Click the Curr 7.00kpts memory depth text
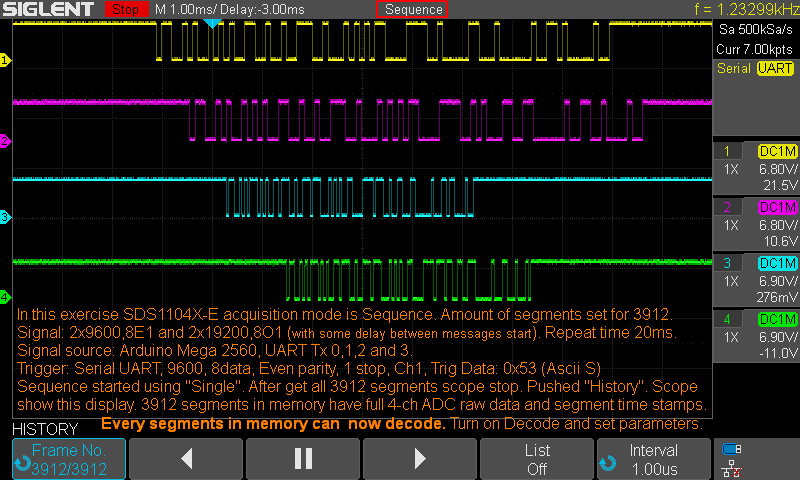Image resolution: width=800 pixels, height=480 pixels. [x=754, y=49]
